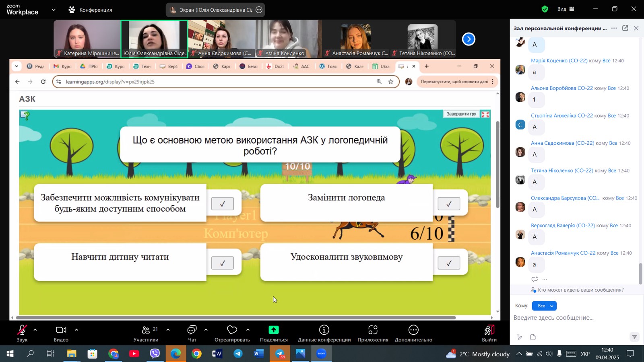
Task: Pop out the chat panel window
Action: 625,28
